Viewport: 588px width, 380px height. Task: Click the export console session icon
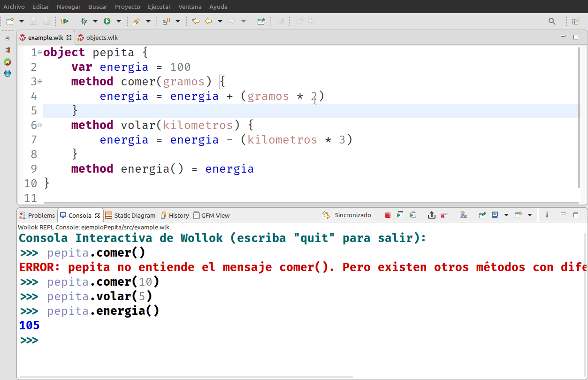[432, 215]
